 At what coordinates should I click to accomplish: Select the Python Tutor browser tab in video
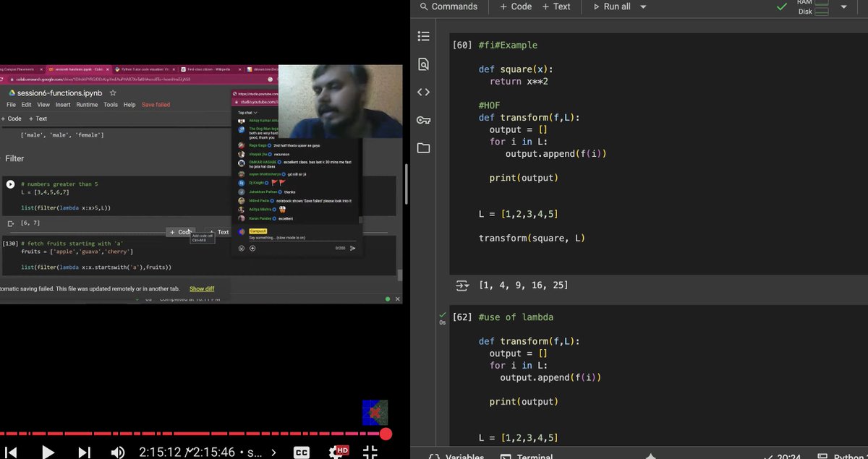143,69
